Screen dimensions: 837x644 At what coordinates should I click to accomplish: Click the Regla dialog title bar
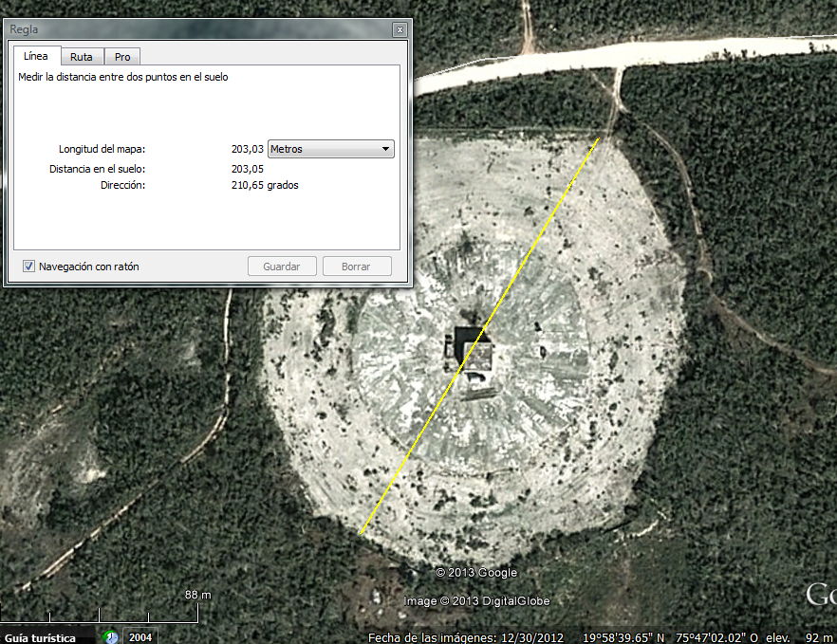[190, 29]
